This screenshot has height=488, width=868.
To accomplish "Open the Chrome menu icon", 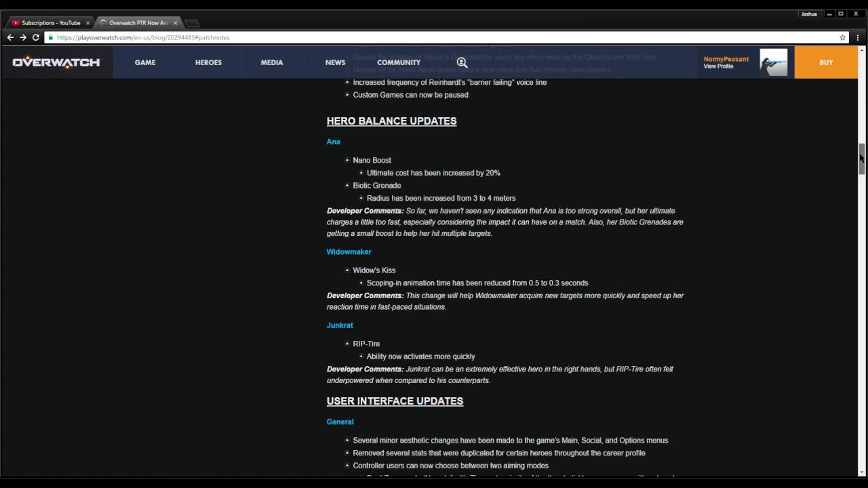I will (x=857, y=37).
